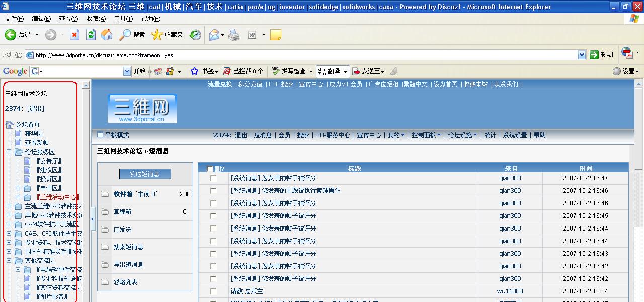
Task: Collapse the 论坛服务区 tree node
Action: pyautogui.click(x=9, y=152)
